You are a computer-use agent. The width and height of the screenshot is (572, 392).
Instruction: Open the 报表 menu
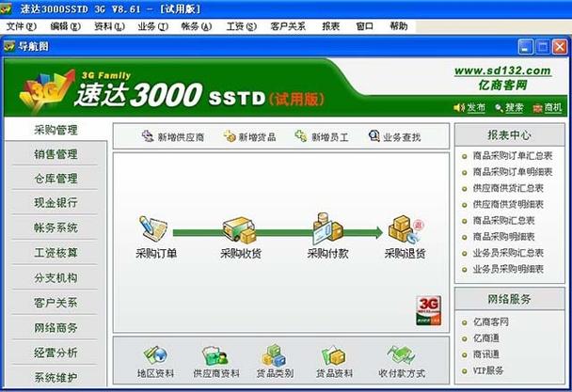(x=331, y=26)
